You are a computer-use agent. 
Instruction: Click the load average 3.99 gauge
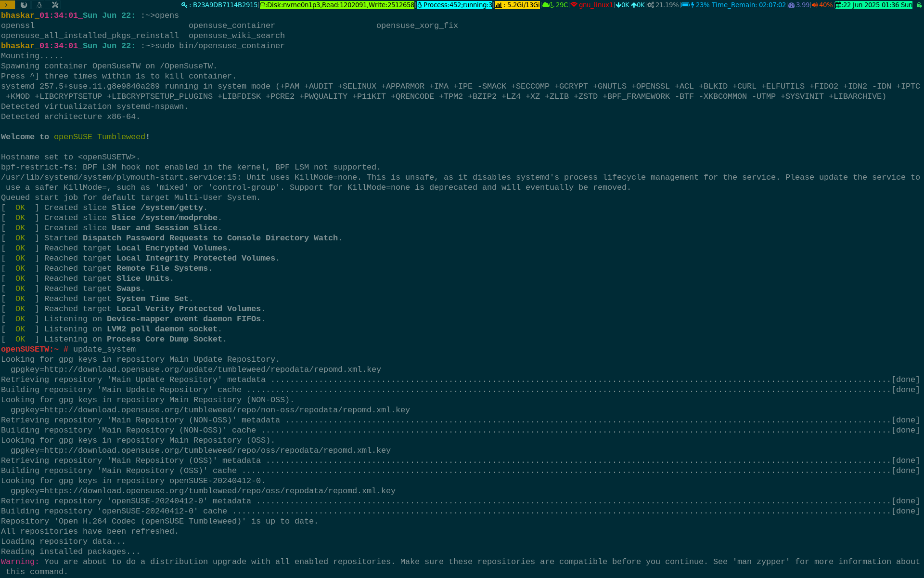(x=799, y=5)
